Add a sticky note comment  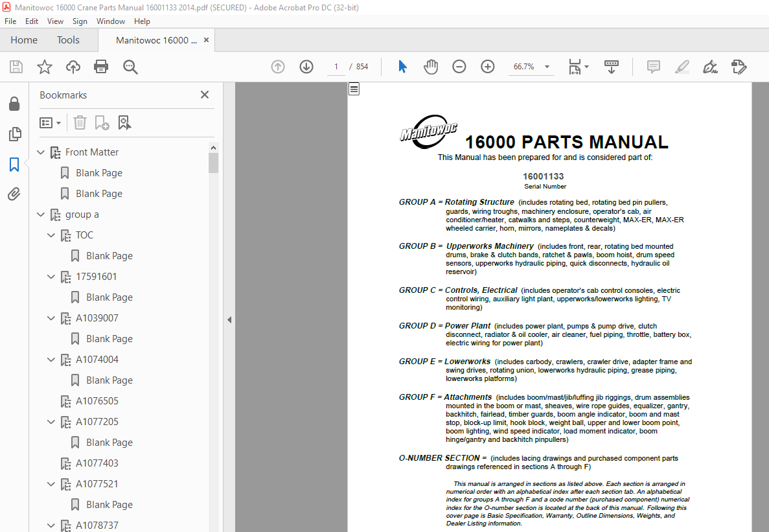click(x=653, y=67)
